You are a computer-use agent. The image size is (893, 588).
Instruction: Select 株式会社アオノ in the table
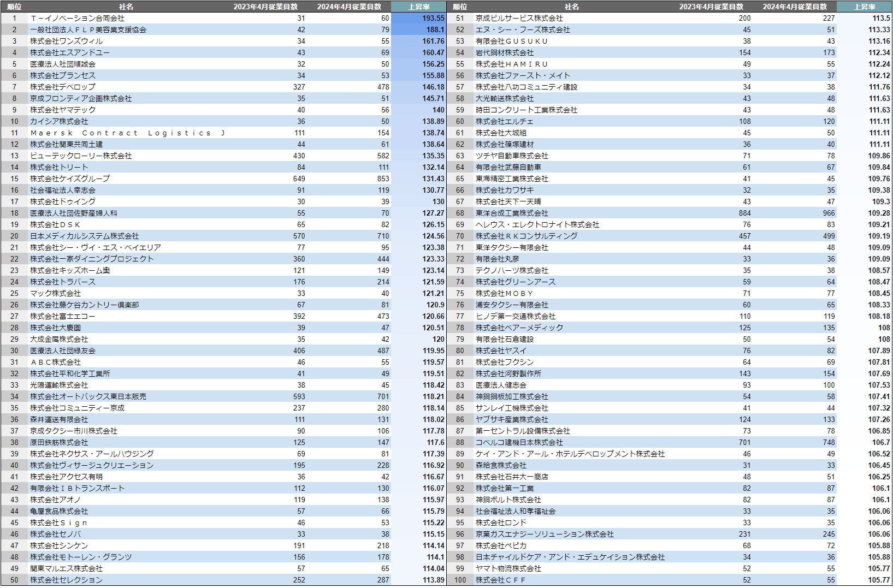pos(55,500)
